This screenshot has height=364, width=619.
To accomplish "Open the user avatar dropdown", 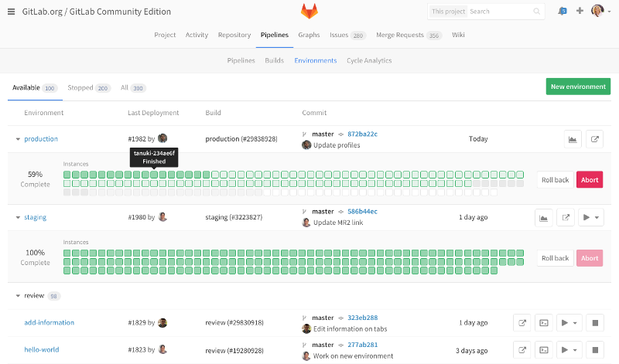I will (600, 12).
